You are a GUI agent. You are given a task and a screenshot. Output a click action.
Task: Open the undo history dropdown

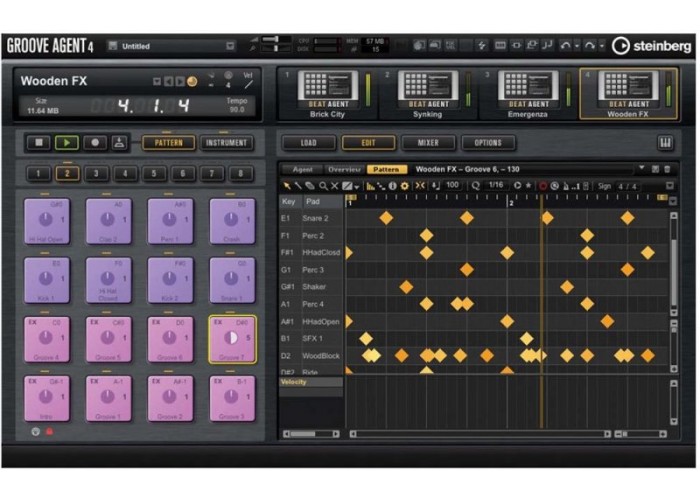(x=577, y=46)
